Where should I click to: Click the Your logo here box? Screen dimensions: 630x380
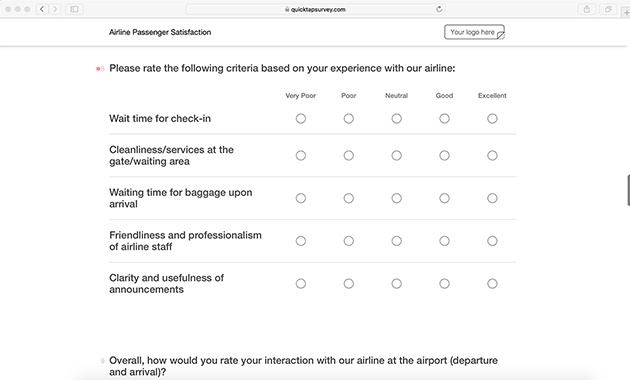tap(475, 32)
